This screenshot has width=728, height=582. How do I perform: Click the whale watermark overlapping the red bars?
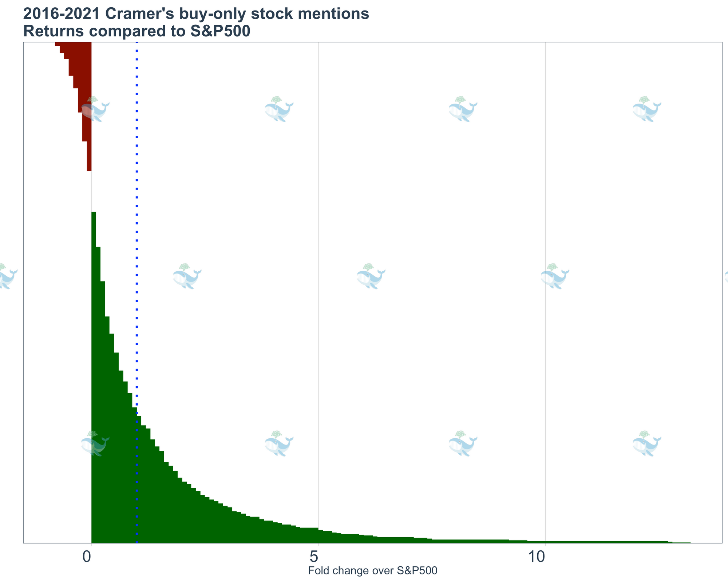(95, 109)
